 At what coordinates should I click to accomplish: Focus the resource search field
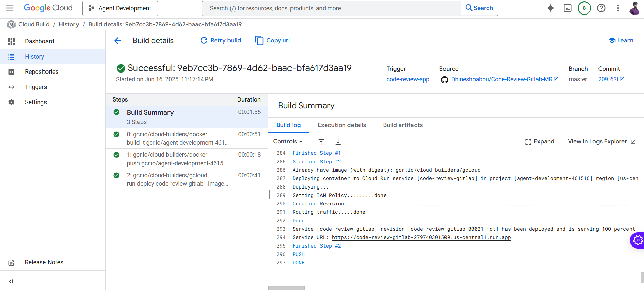331,8
